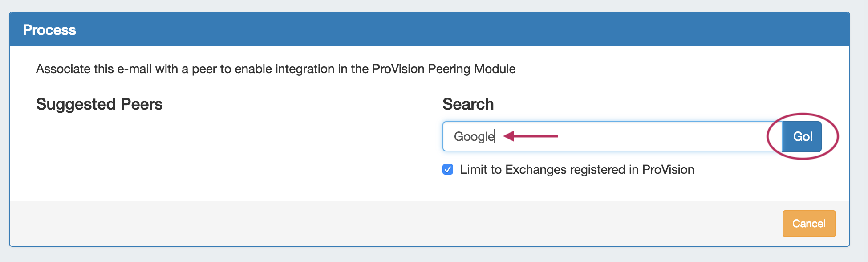Uncheck Limit to Exchanges registered in ProVision
The width and height of the screenshot is (868, 262).
[x=448, y=170]
